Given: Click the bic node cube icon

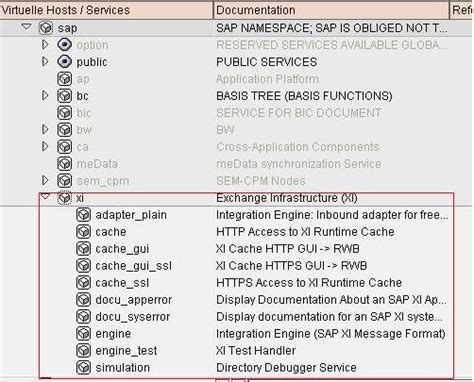Looking at the screenshot, I should click(64, 113).
